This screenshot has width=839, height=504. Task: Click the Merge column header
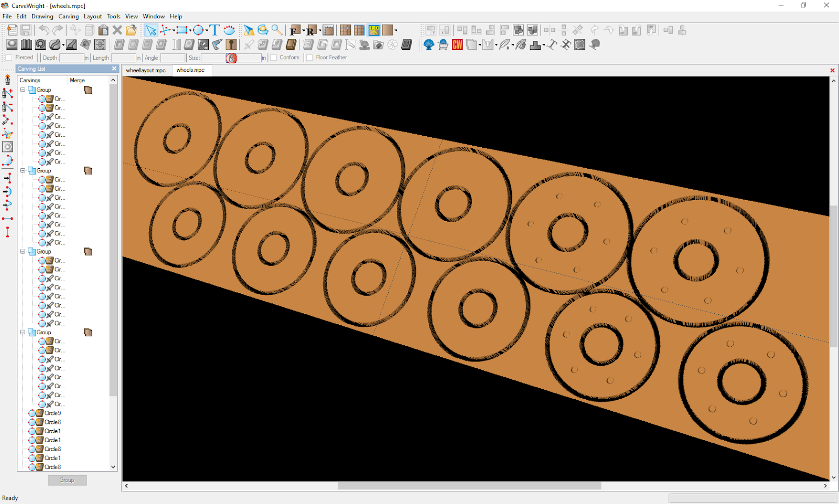point(77,80)
